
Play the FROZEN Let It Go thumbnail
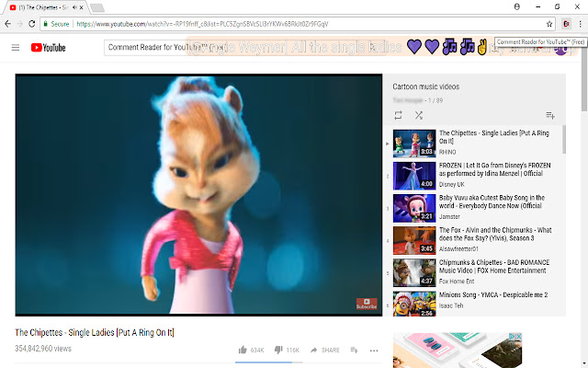tap(414, 176)
